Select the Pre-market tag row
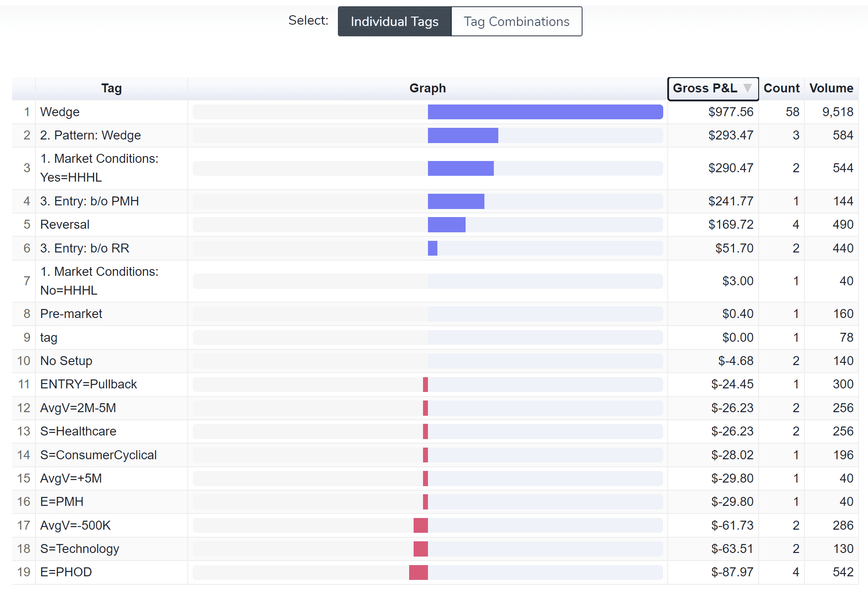This screenshot has width=868, height=592. tap(71, 314)
